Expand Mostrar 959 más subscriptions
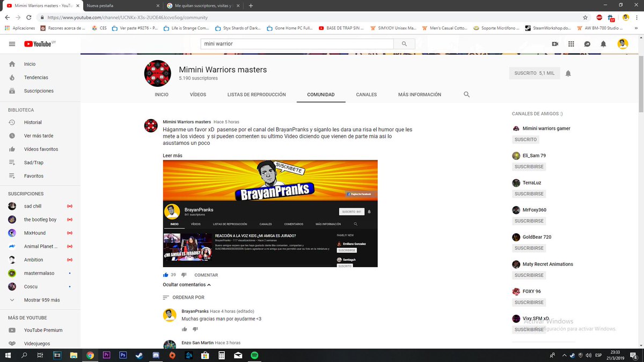644x362 pixels. [40, 300]
